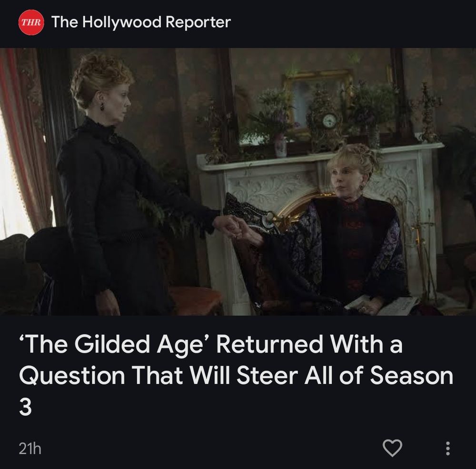Show article options via vertical dots
476x469 pixels.
click(x=447, y=449)
